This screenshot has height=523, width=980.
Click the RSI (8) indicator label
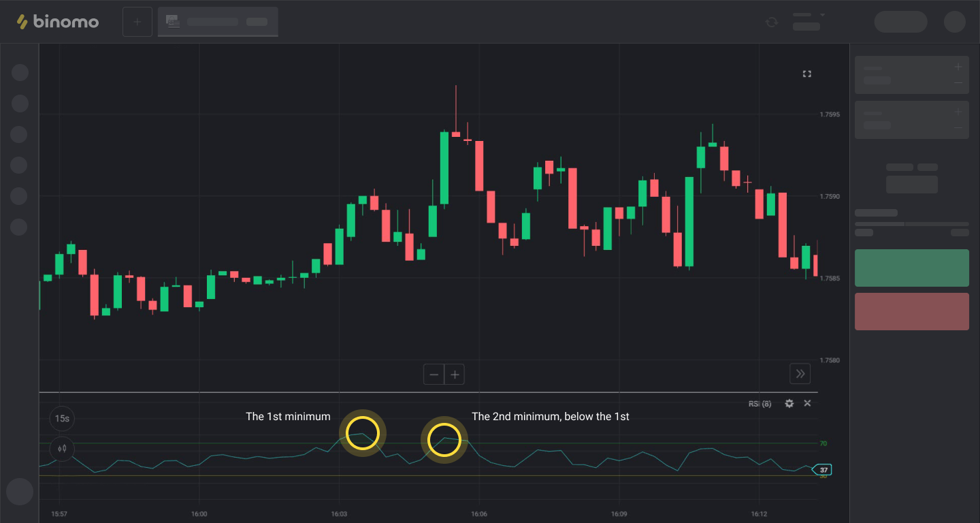[x=760, y=404]
